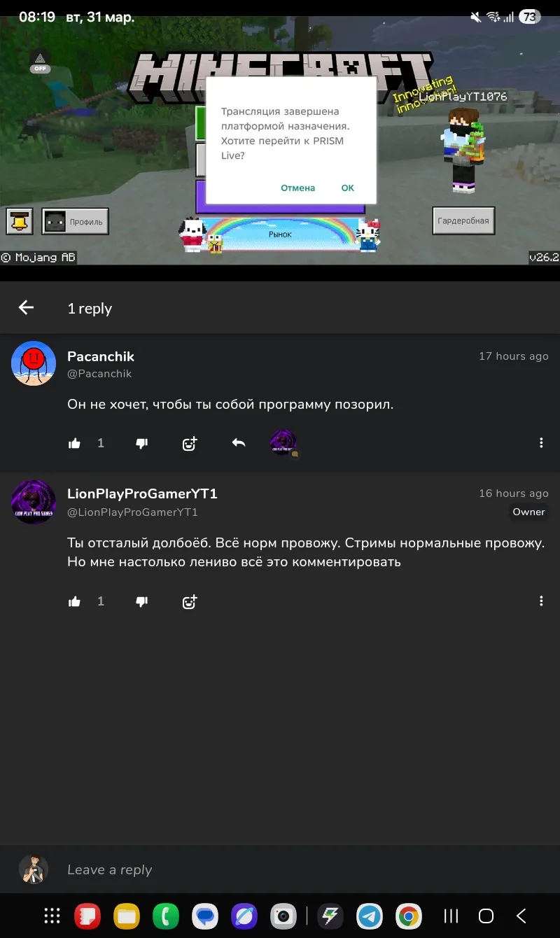Open Гардеробная in the Minecraft menu
The image size is (560, 938).
click(463, 220)
